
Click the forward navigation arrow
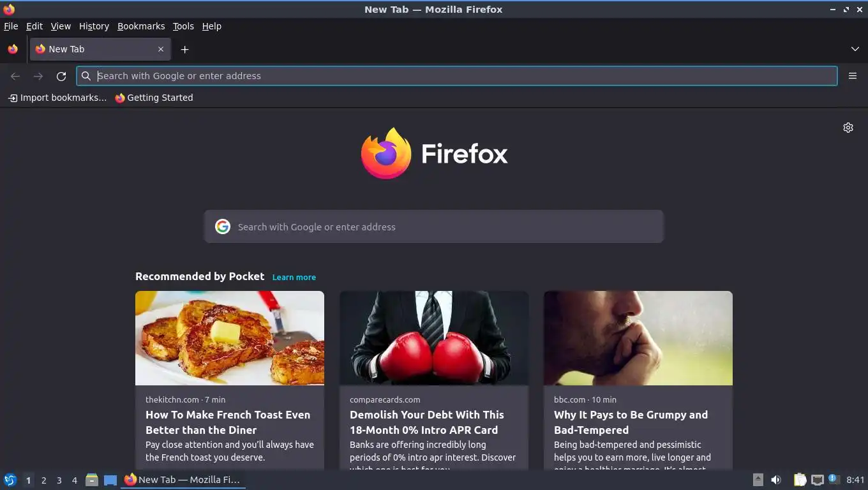(38, 76)
